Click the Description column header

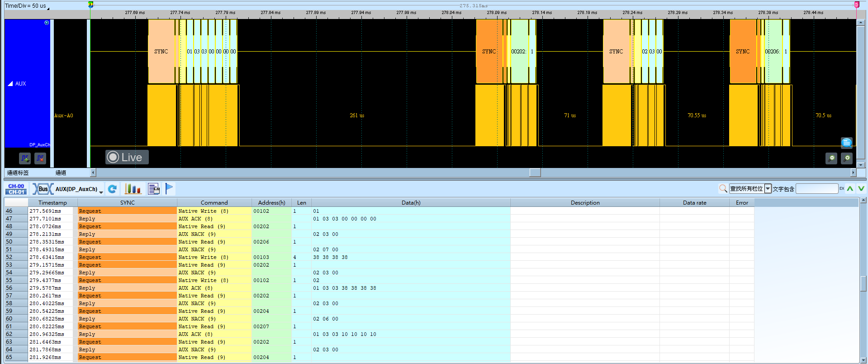(x=585, y=202)
